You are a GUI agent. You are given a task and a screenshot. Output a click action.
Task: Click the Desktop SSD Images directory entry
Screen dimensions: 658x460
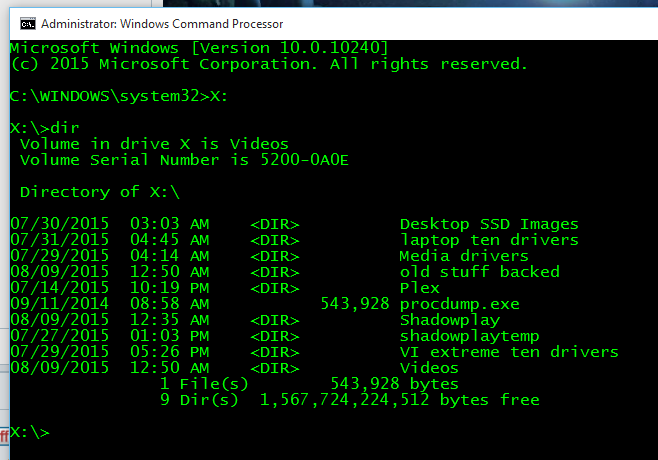(x=489, y=224)
